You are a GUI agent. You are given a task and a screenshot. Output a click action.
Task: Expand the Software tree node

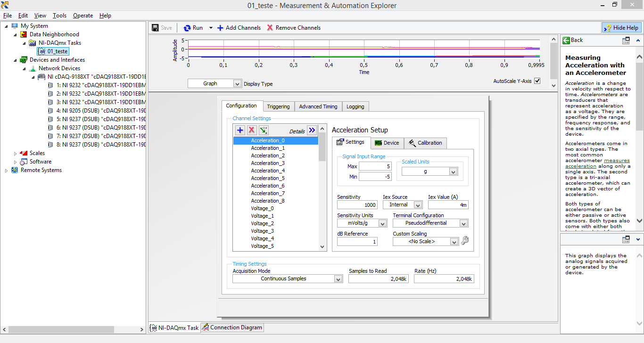15,162
